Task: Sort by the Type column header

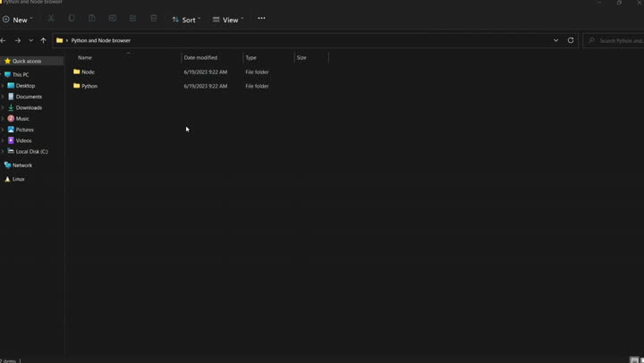Action: tap(251, 57)
